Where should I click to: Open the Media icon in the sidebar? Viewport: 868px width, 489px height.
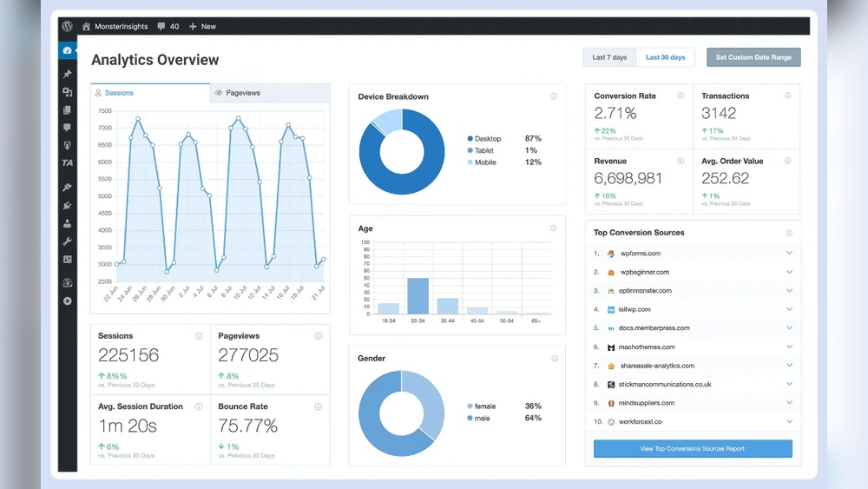tap(68, 92)
